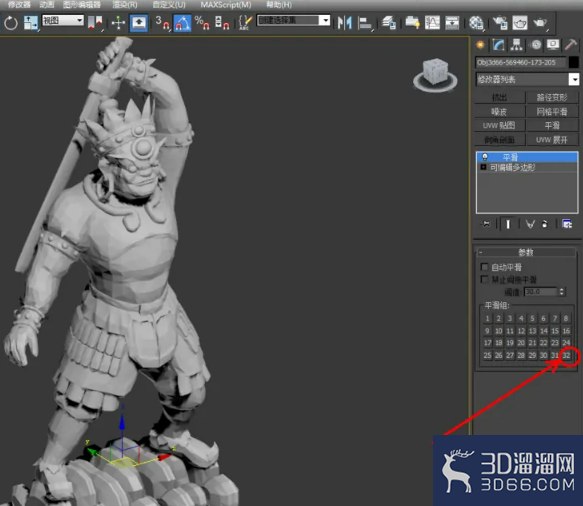This screenshot has height=506, width=583.
Task: Toggle smoothing group 1 button
Action: pos(487,319)
